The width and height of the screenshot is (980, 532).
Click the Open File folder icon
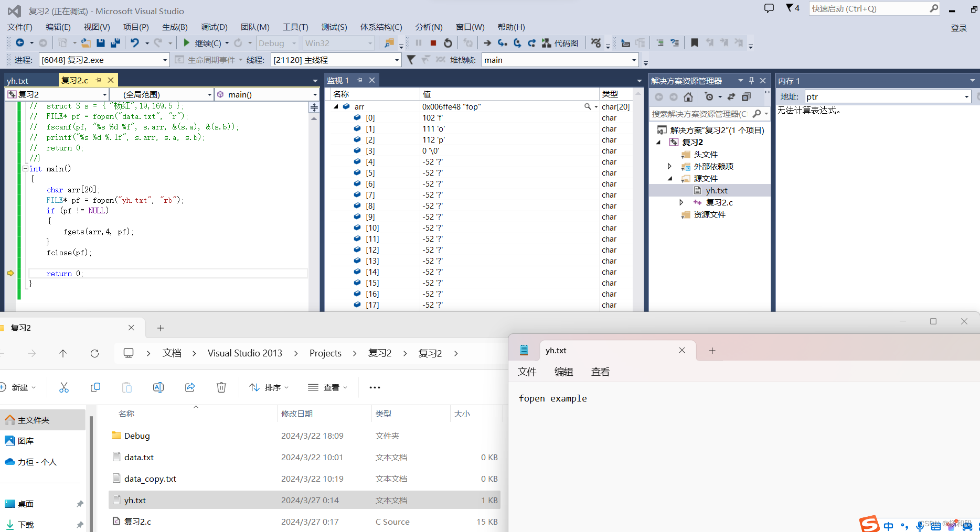[86, 43]
